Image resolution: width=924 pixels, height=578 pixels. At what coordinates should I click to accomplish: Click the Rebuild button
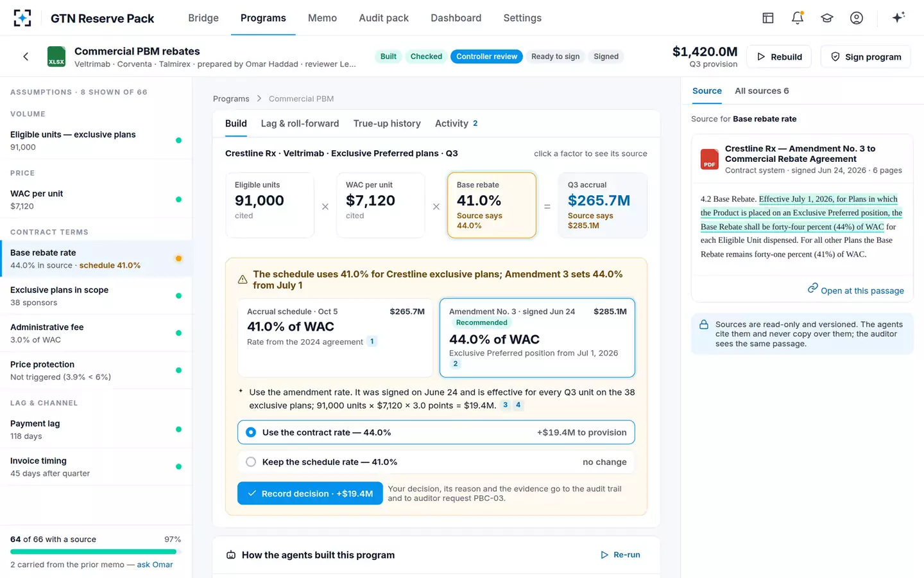point(780,57)
